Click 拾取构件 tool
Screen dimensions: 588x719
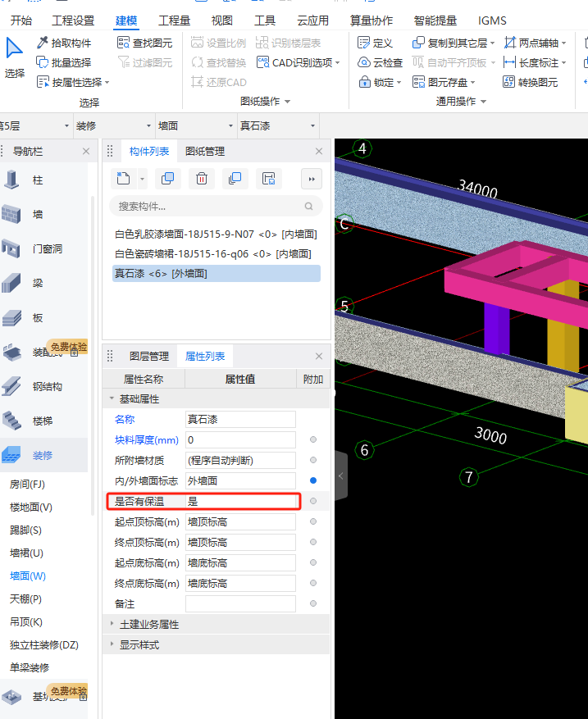pos(64,43)
